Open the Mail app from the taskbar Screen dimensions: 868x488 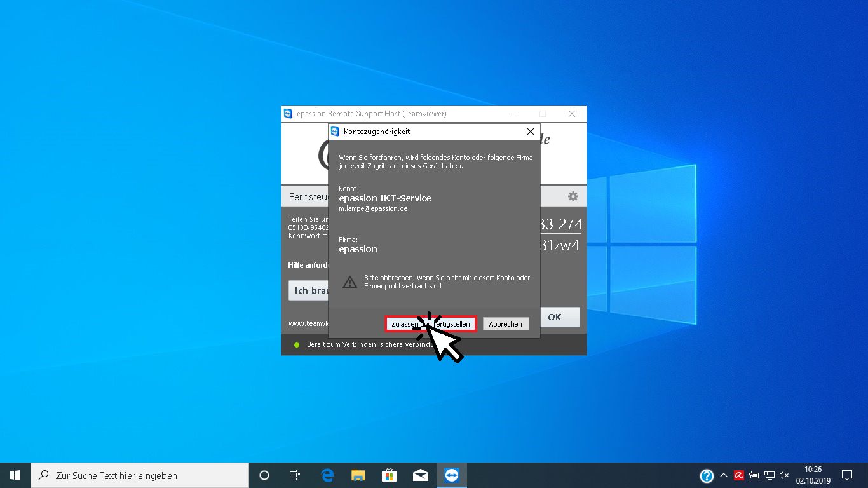[x=420, y=475]
